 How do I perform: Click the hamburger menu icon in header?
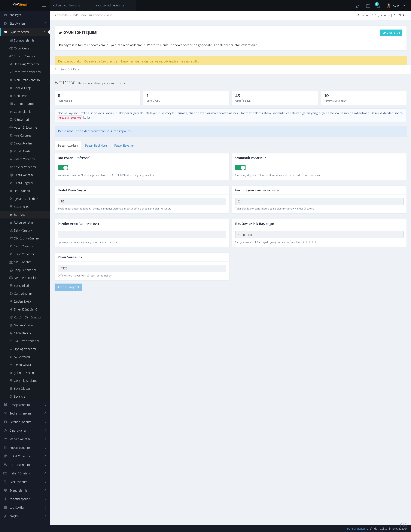coord(44,5)
